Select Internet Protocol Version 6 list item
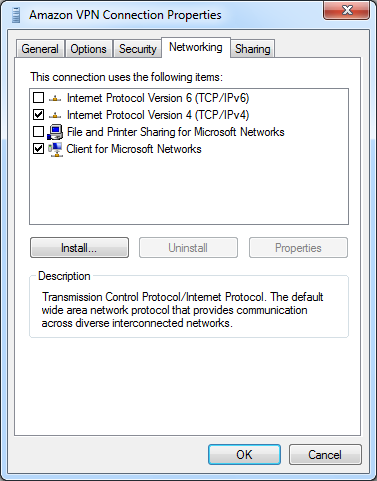Image resolution: width=377 pixels, height=481 pixels. point(158,98)
